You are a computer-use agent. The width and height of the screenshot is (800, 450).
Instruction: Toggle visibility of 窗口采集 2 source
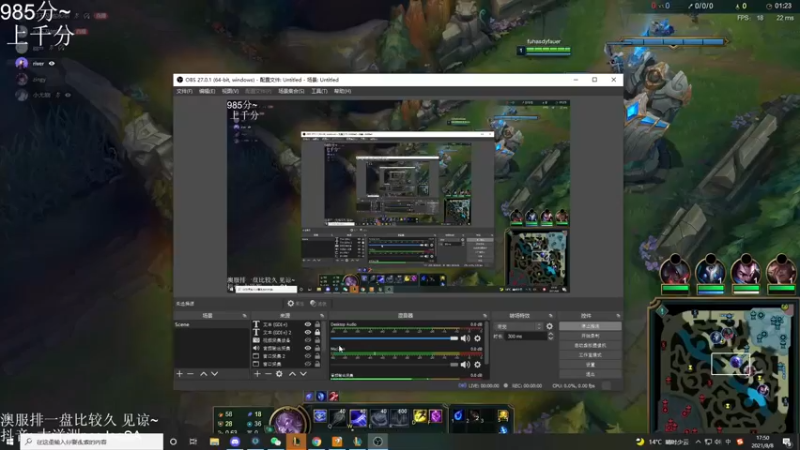point(308,356)
